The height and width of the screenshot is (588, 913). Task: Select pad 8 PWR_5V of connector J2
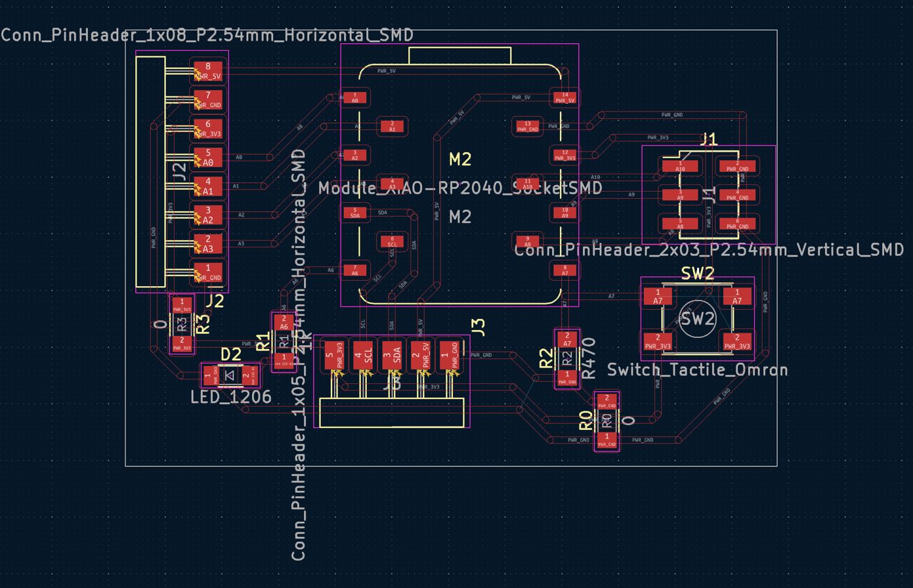(208, 71)
